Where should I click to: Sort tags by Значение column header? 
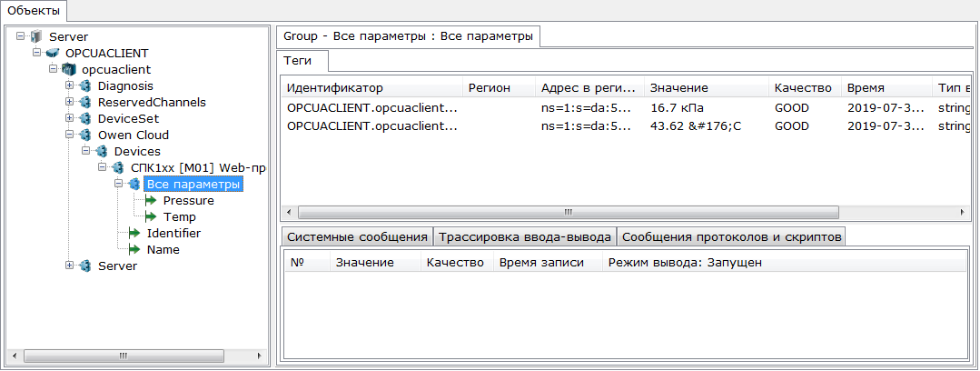[x=678, y=88]
